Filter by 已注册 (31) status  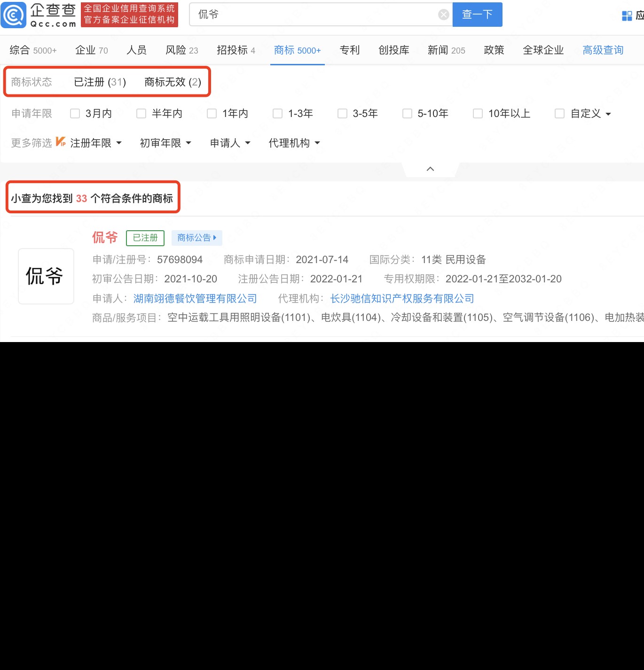point(100,82)
